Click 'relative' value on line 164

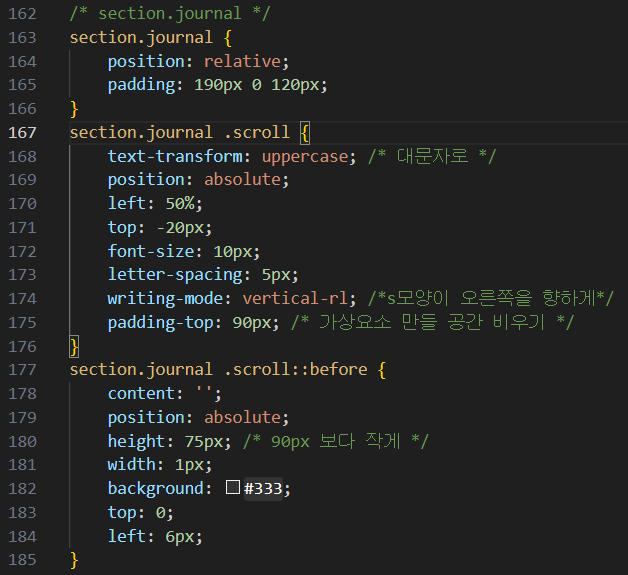[243, 61]
